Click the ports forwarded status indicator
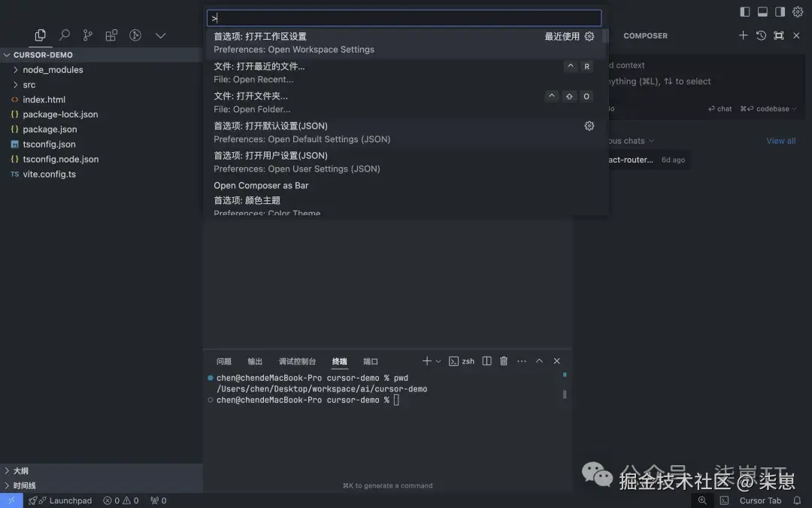The width and height of the screenshot is (812, 508). [158, 500]
